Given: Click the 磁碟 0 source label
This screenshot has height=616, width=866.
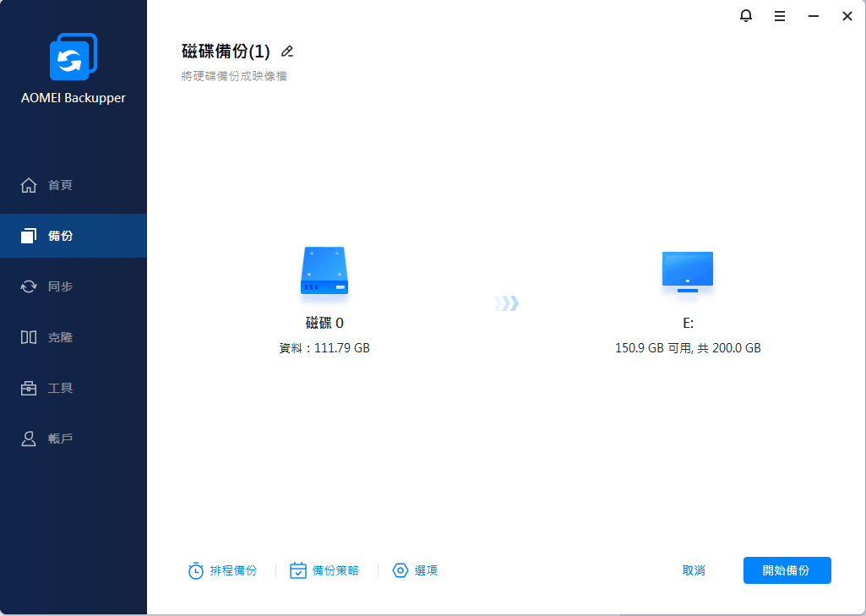Looking at the screenshot, I should 324,323.
